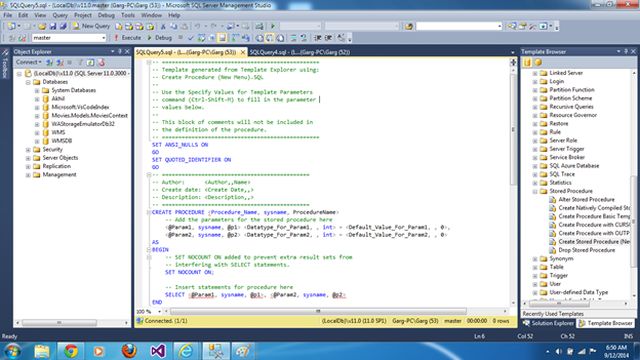This screenshot has width=640, height=360.
Task: Open Firefox from the taskbar
Action: [129, 351]
